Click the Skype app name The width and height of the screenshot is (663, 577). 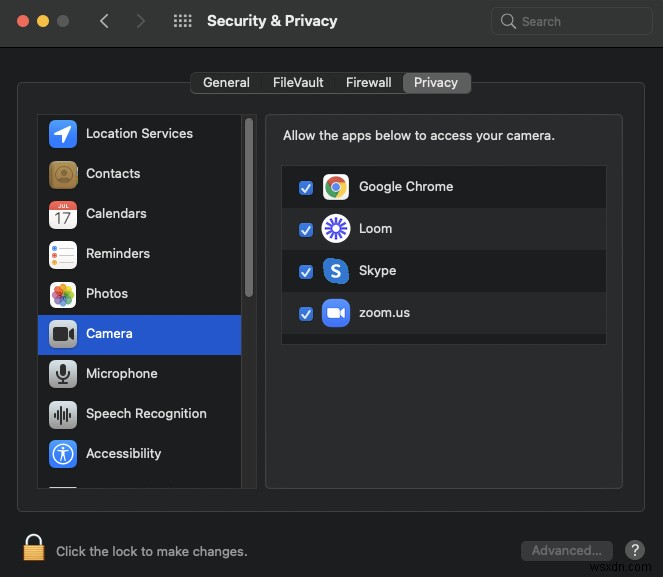pyautogui.click(x=378, y=271)
